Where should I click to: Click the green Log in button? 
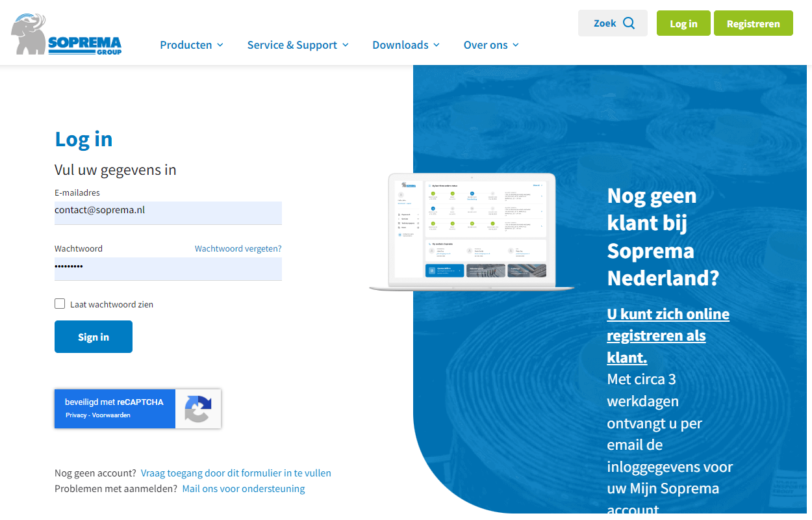coord(683,23)
